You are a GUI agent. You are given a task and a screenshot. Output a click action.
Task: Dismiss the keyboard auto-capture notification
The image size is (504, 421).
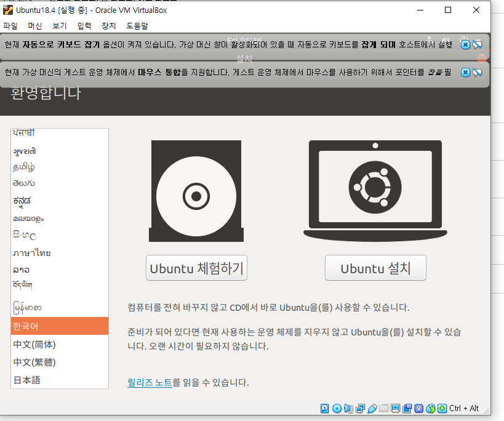pyautogui.click(x=465, y=44)
